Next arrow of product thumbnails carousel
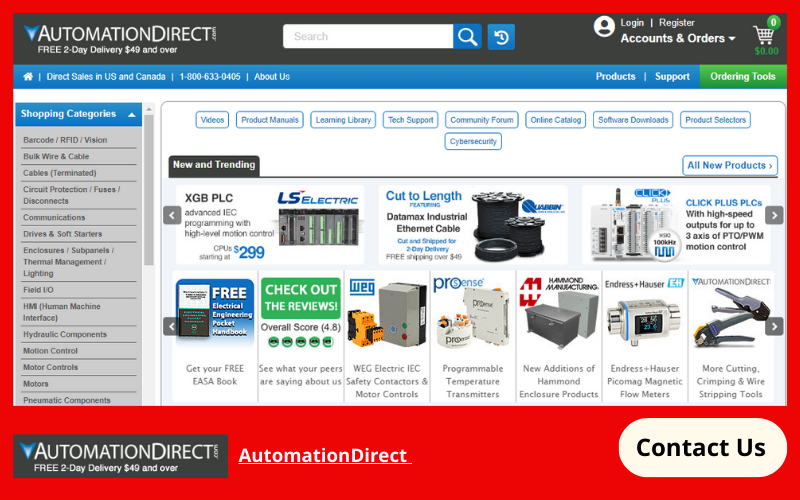 774,327
